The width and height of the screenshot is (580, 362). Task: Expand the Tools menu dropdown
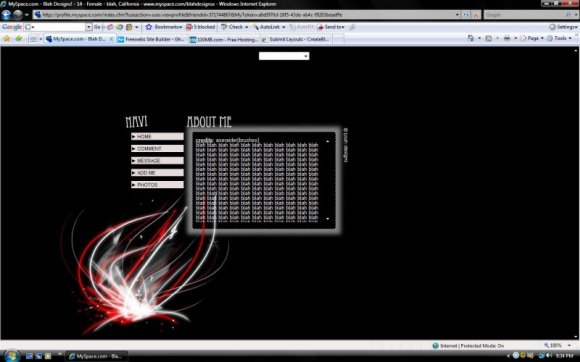click(559, 38)
